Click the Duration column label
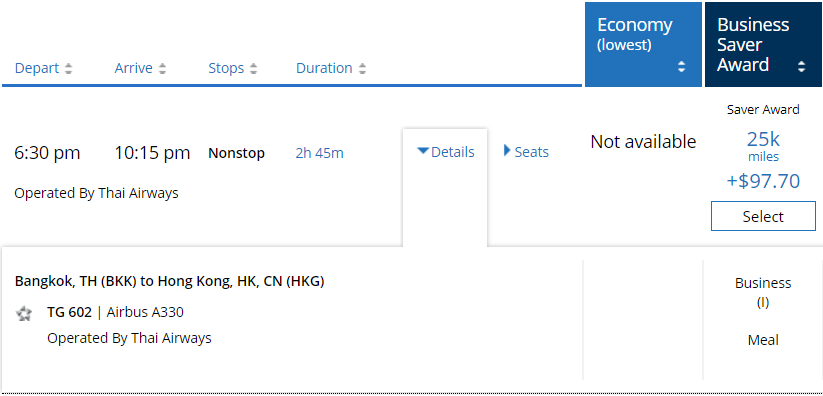 (x=324, y=68)
